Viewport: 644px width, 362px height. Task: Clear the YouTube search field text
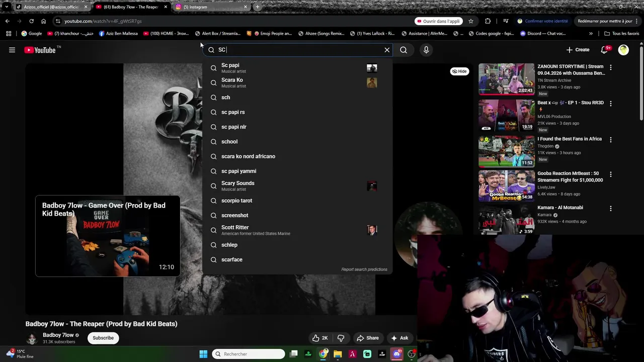[x=387, y=50]
